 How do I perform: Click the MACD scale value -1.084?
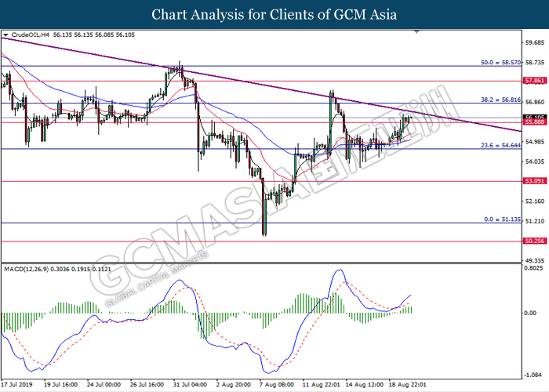coord(533,375)
